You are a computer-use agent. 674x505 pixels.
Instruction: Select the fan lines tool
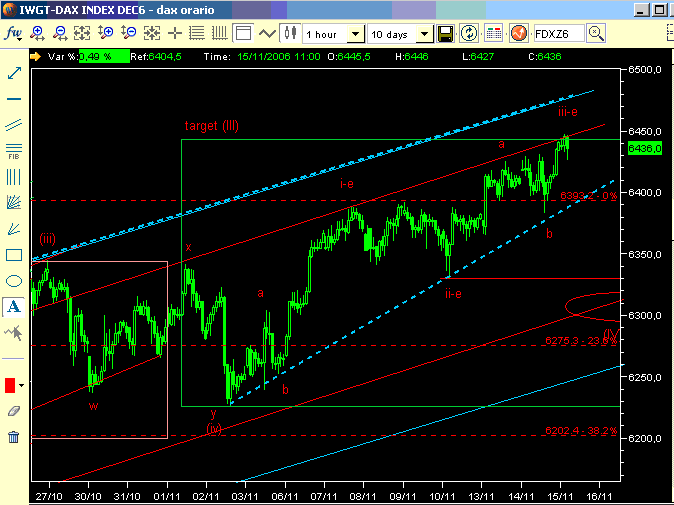tap(14, 202)
